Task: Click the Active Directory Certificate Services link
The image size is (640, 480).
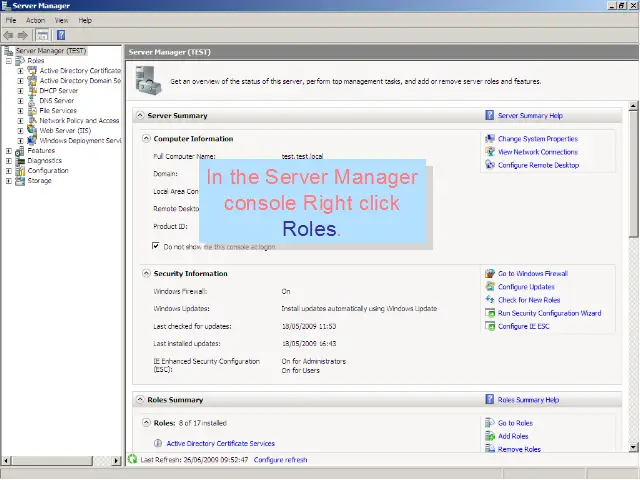Action: [x=221, y=443]
